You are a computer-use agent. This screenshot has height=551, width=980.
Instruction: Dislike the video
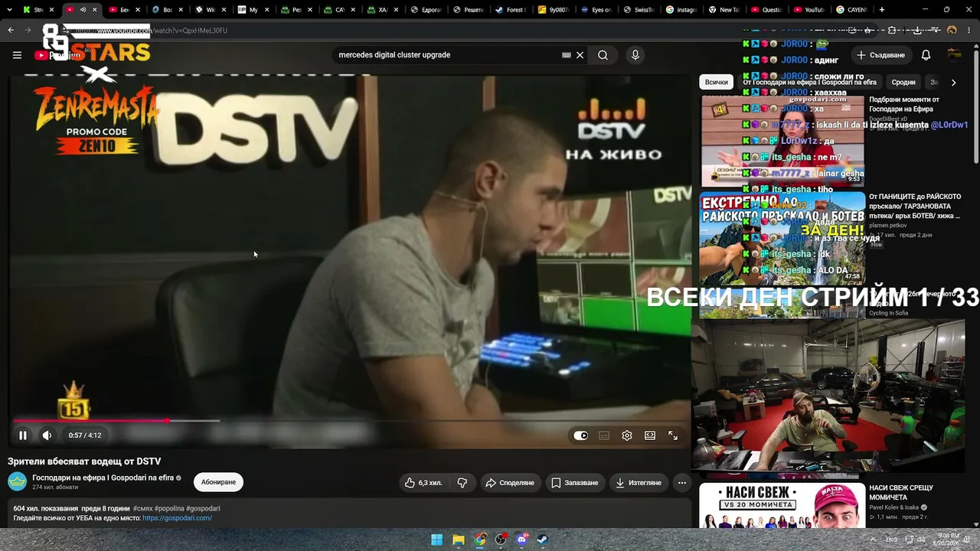coord(462,483)
